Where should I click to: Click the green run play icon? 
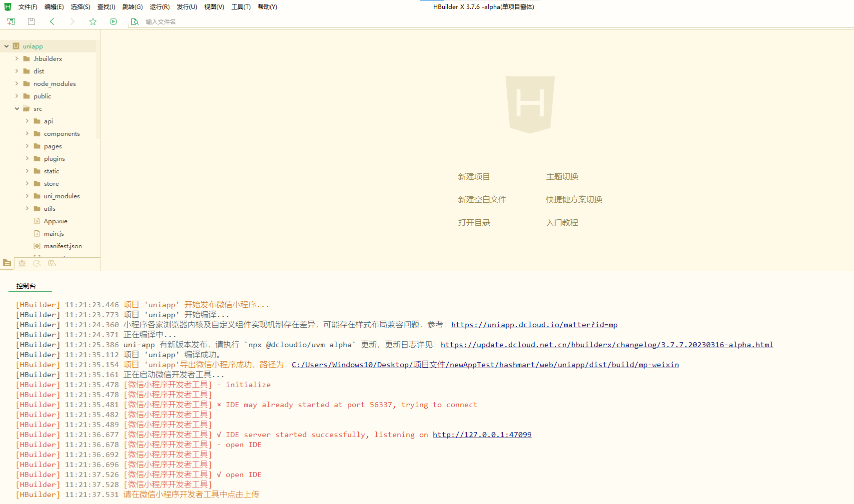tap(113, 21)
